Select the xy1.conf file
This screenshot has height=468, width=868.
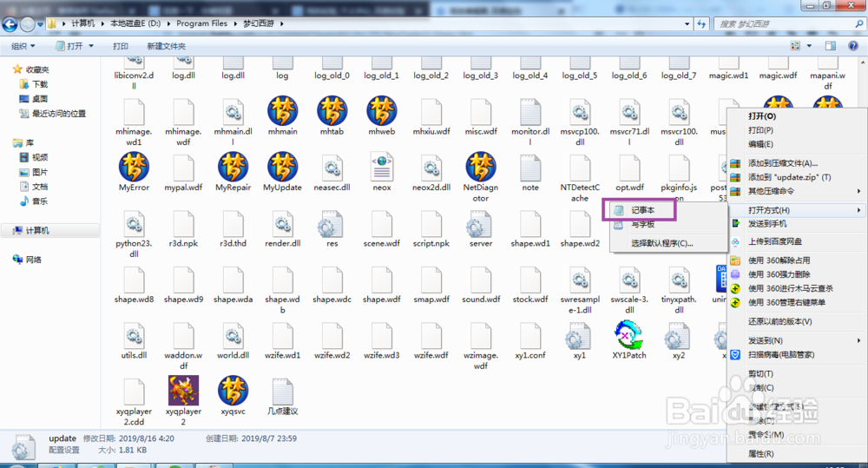tap(530, 340)
